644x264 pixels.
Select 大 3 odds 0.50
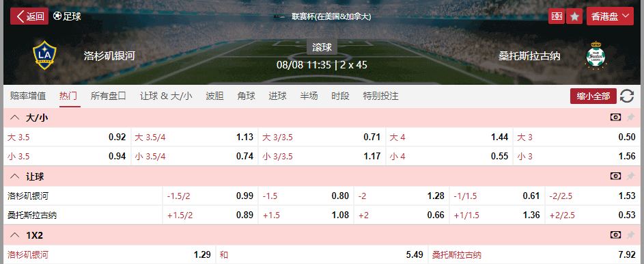tap(576, 137)
